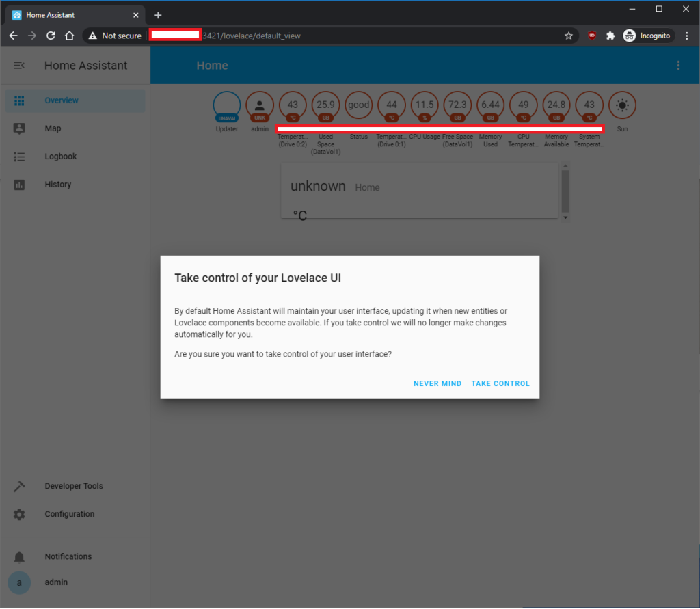Click the dialog title Take control text
Image resolution: width=700 pixels, height=609 pixels.
click(x=258, y=278)
